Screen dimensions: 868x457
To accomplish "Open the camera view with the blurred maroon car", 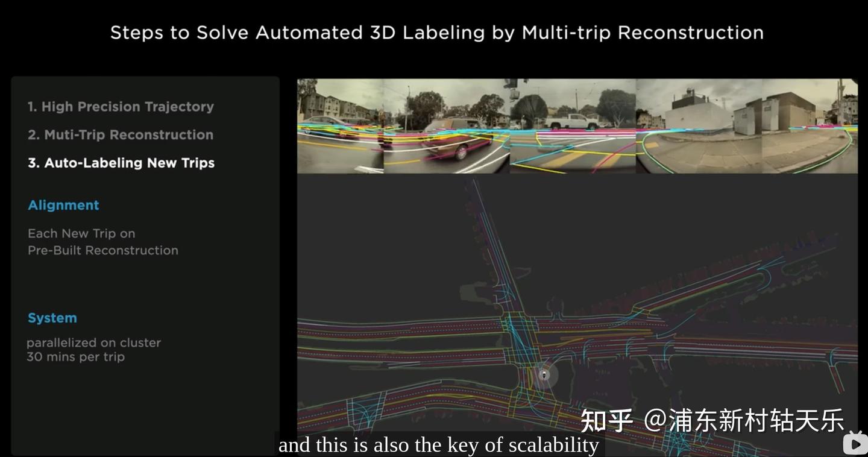I will pos(447,126).
